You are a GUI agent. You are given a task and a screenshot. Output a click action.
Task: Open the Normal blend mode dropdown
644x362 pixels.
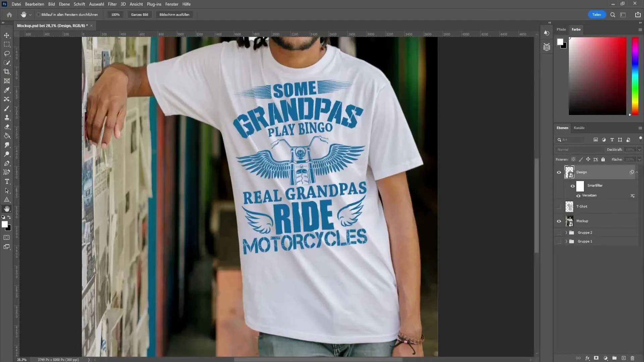point(579,149)
